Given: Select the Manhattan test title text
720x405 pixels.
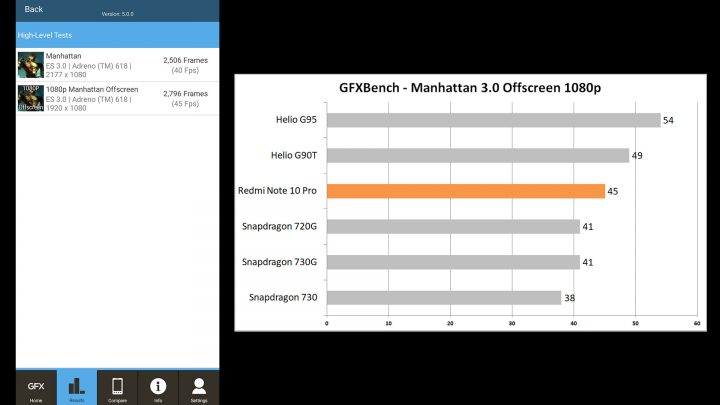Looking at the screenshot, I should pos(63,56).
